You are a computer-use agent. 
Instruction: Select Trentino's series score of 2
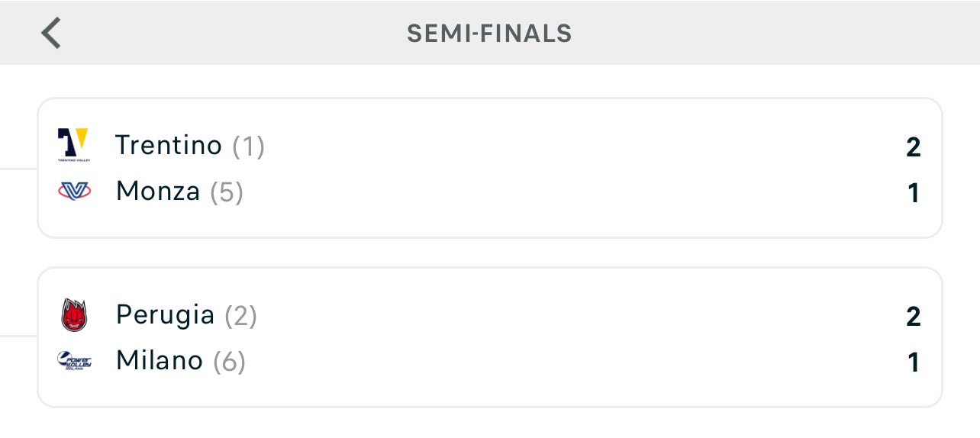point(913,147)
